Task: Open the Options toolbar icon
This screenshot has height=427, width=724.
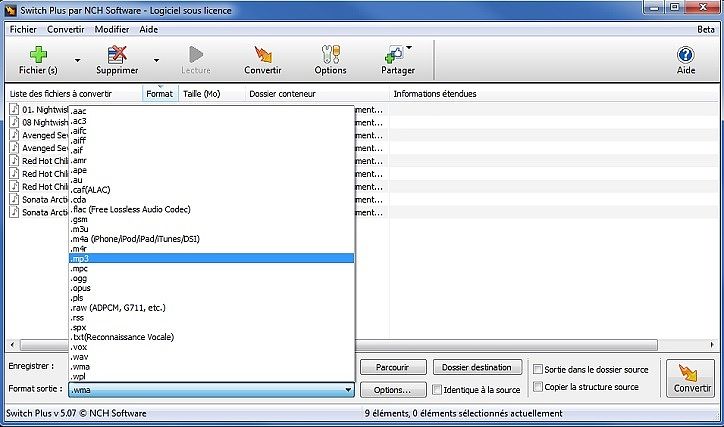Action: [330, 55]
